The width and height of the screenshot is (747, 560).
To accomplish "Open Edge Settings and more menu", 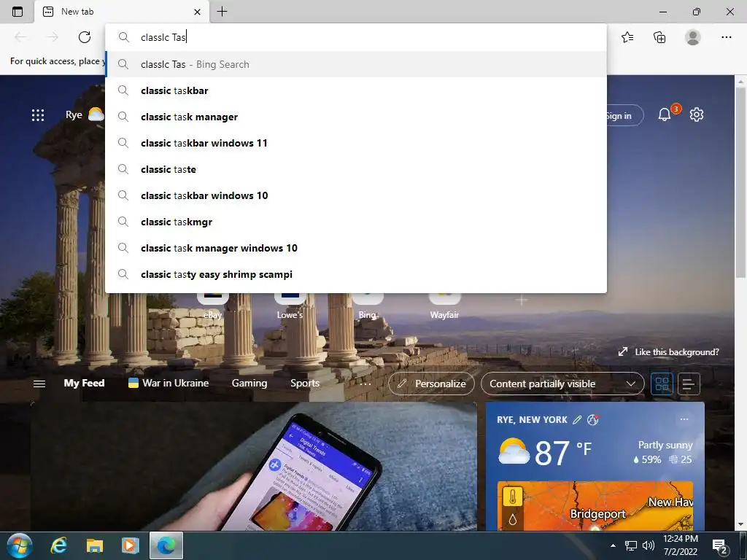I will pyautogui.click(x=726, y=37).
